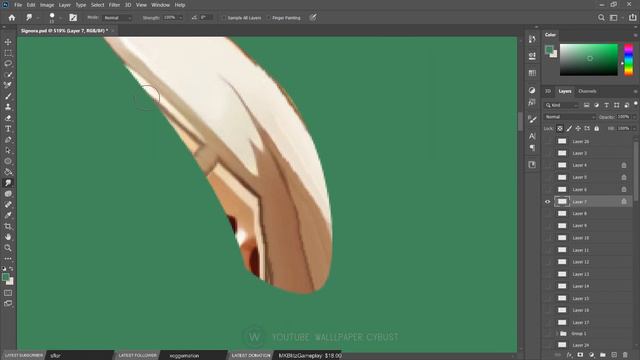Image resolution: width=640 pixels, height=360 pixels.
Task: Enable Finger Painting checkbox
Action: pos(269,18)
